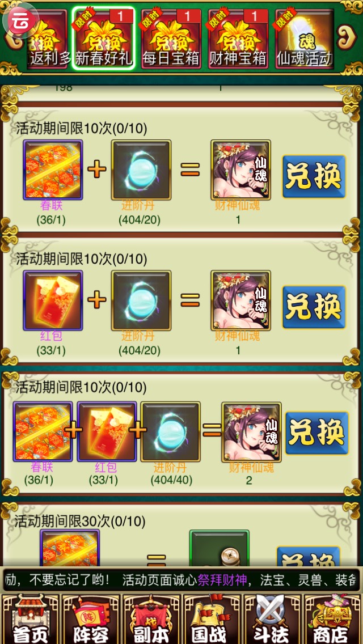Tap 进阶丹 orb icon in first exchange row
The image size is (363, 644).
[x=141, y=170]
